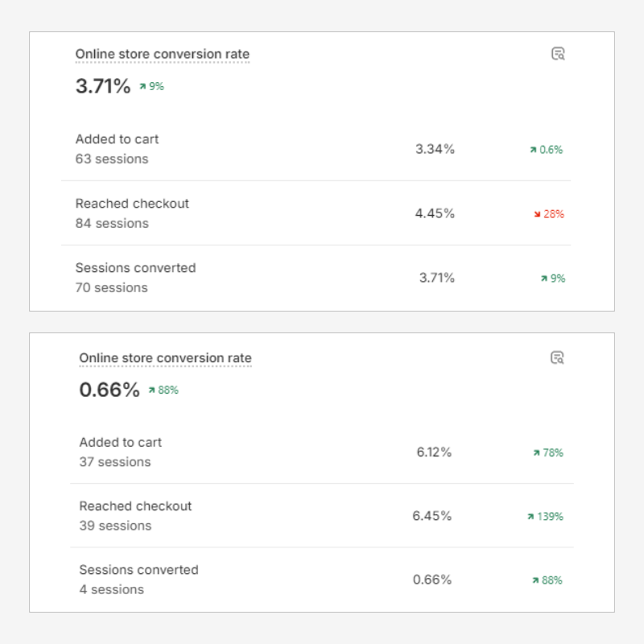
Task: Click the 4.45% reached checkout value
Action: pyautogui.click(x=435, y=213)
